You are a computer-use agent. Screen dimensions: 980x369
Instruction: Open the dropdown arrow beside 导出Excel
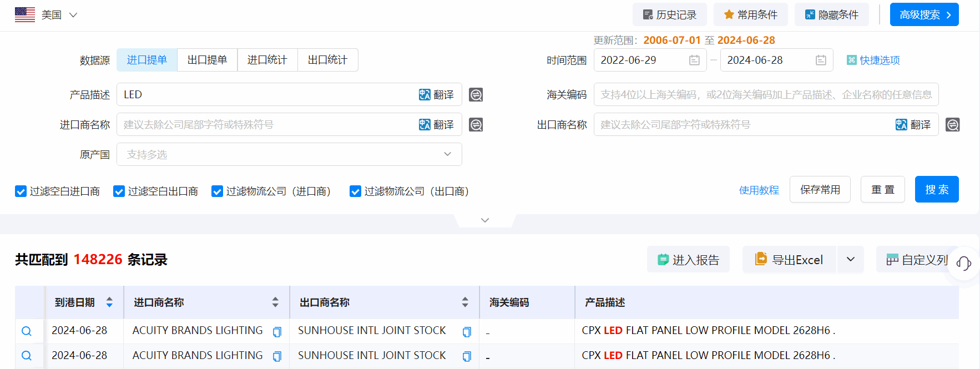coord(850,260)
